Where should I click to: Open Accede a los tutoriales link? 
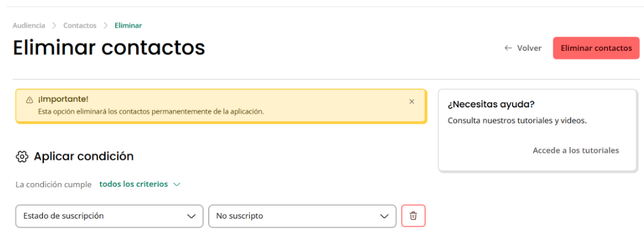[x=576, y=150]
